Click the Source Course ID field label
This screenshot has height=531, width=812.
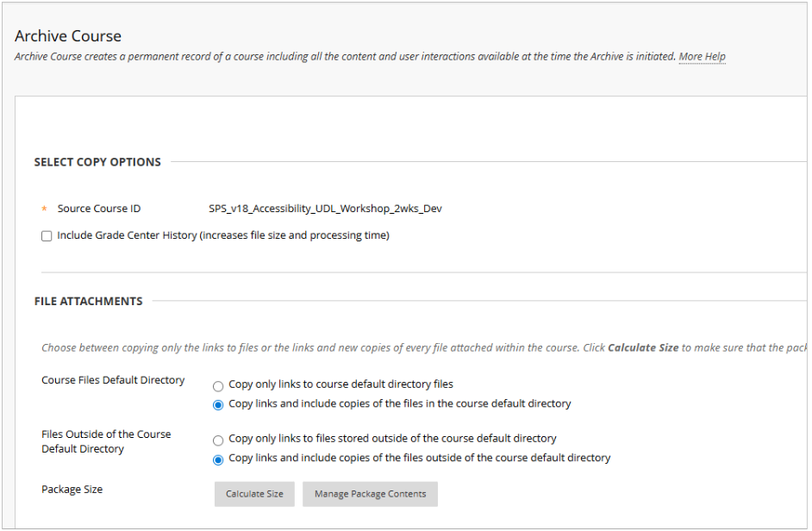coord(99,209)
